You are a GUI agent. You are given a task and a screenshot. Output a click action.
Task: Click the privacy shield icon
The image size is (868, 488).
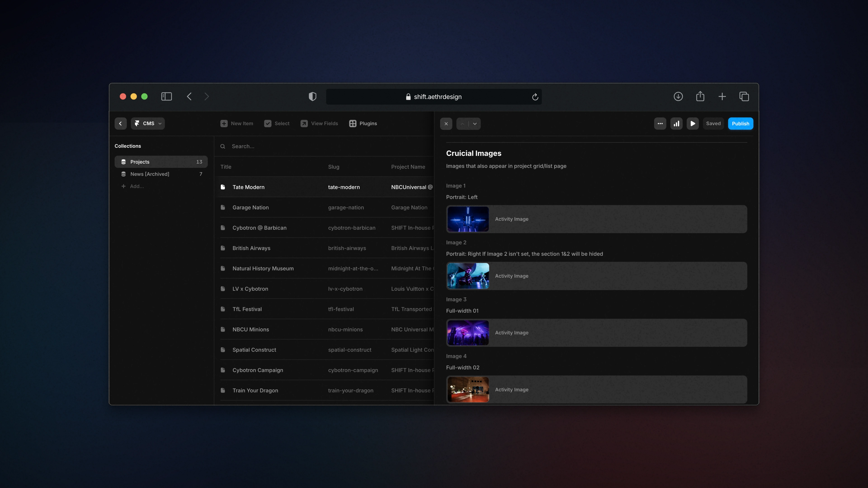pyautogui.click(x=312, y=97)
